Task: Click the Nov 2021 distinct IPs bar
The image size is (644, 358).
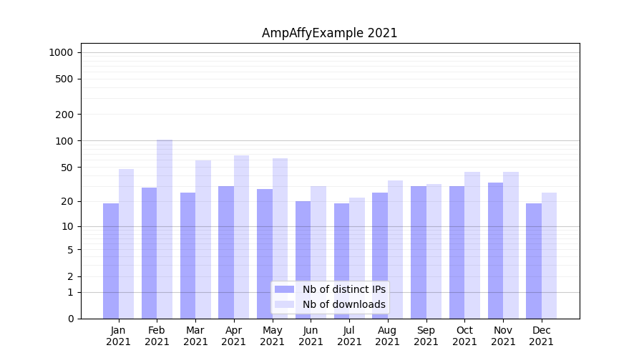Action: pyautogui.click(x=495, y=251)
